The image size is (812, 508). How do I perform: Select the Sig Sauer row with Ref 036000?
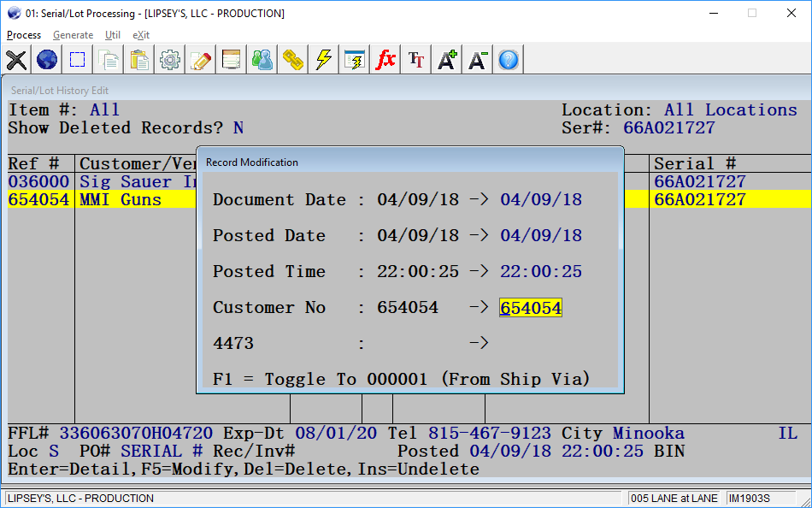click(x=102, y=182)
